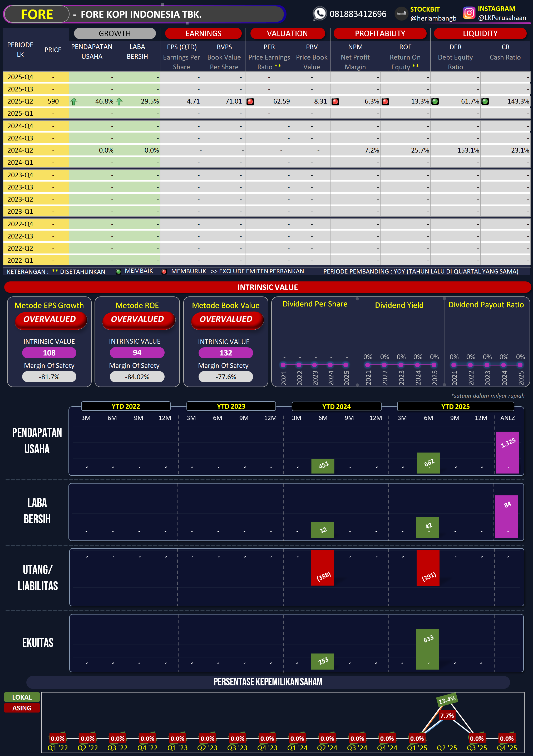The height and width of the screenshot is (756, 533).
Task: Click intrinsic value 94 pill
Action: (137, 353)
